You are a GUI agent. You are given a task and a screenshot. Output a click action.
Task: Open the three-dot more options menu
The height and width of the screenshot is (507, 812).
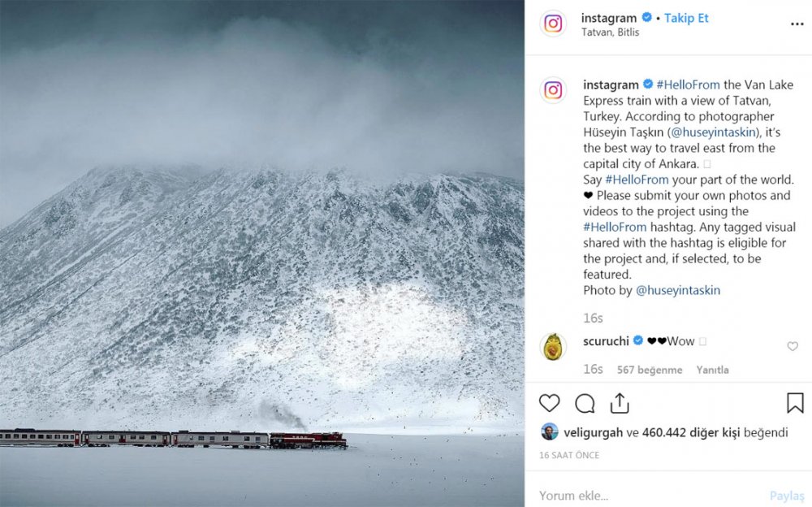tap(797, 24)
